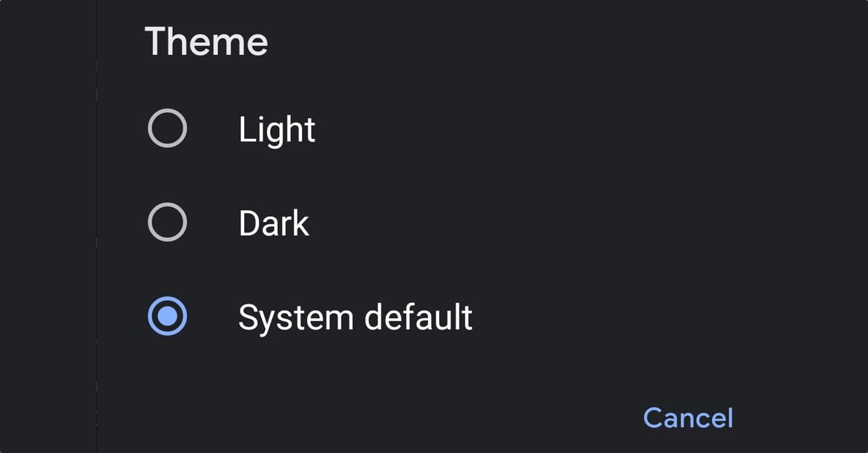Select the Dark theme radio button
The width and height of the screenshot is (868, 453).
[x=167, y=222]
